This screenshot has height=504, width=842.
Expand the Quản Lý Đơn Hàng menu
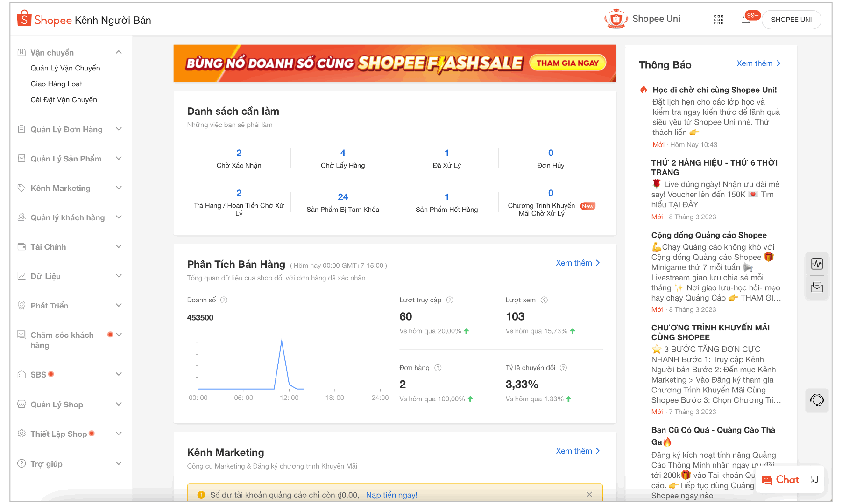(119, 129)
